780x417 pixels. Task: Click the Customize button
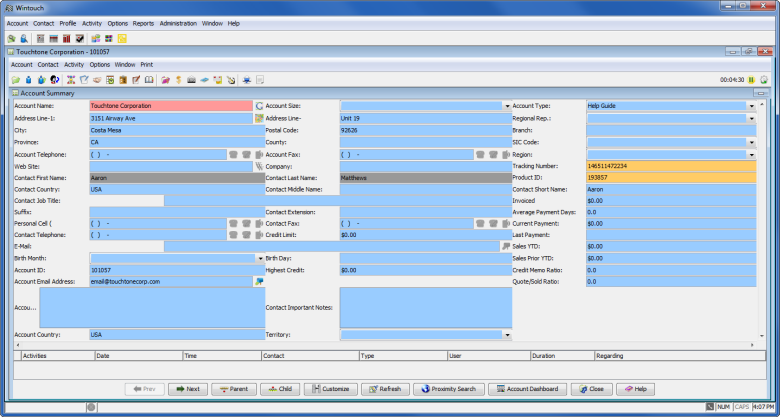click(331, 389)
